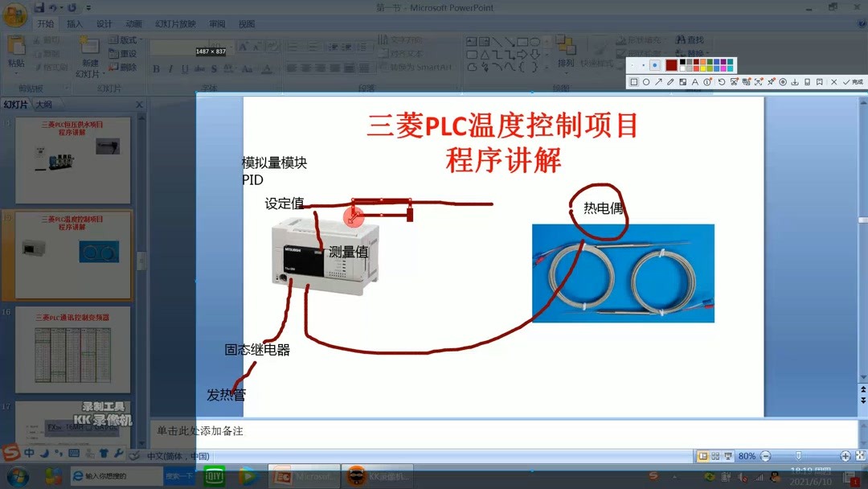Select the pencil freehand drawing tool

point(670,82)
